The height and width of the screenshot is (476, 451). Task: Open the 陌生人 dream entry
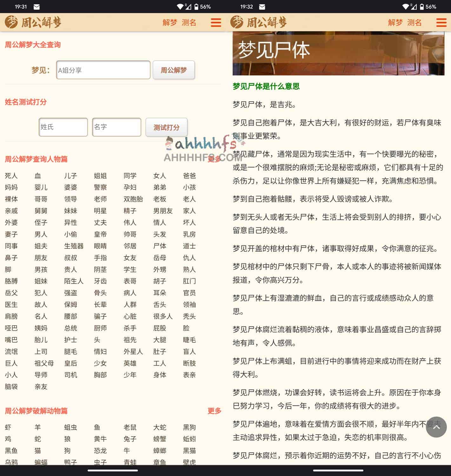point(74,281)
